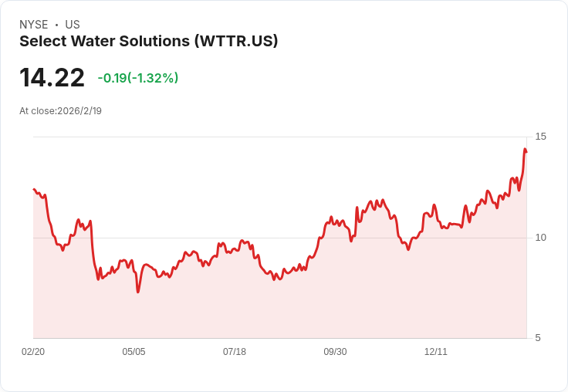Click the NYSE exchange label

(34, 24)
